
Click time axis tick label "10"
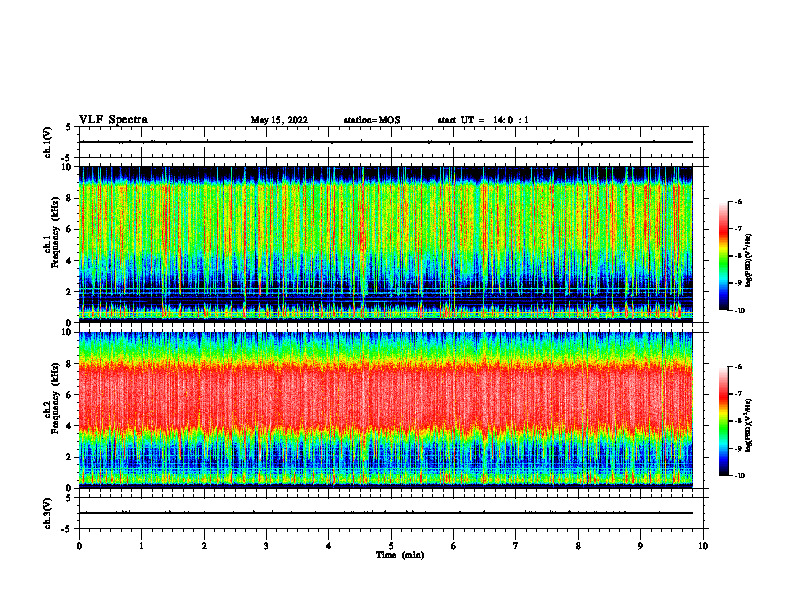tap(703, 546)
